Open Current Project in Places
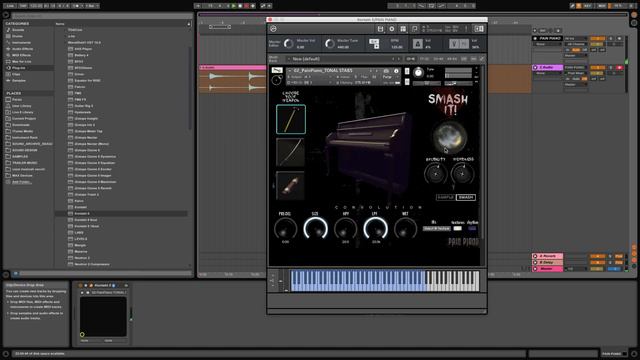Viewport: 640px width, 360px height. (24, 118)
